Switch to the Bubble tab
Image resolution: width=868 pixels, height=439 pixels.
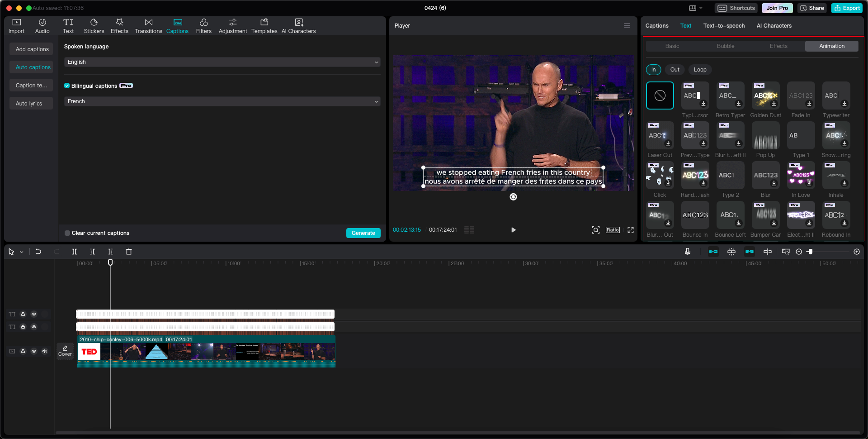725,46
